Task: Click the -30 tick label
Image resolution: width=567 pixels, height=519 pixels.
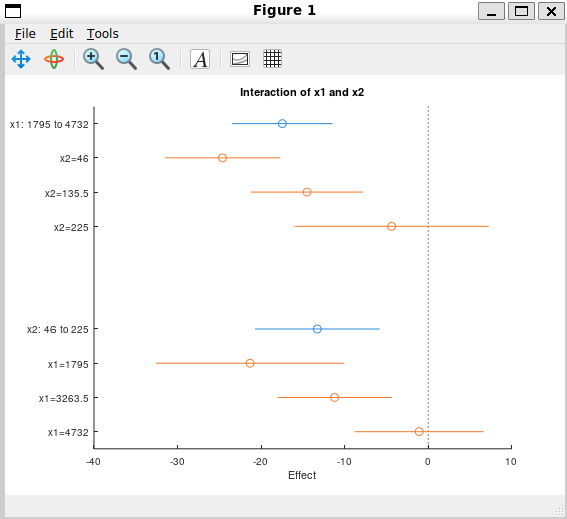Action: [x=177, y=462]
